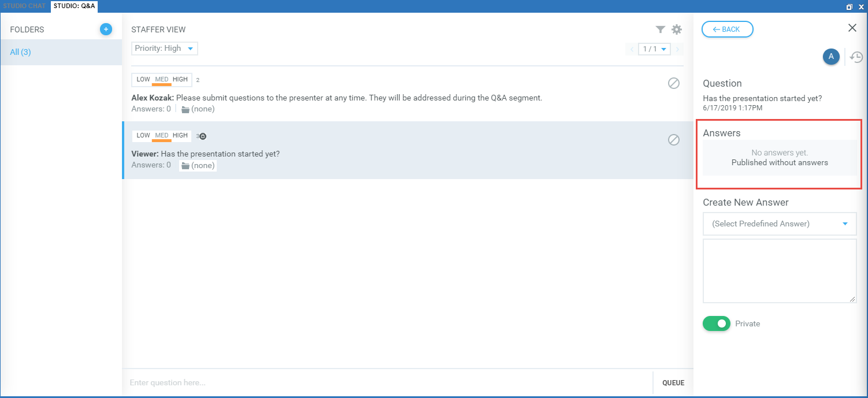Click the QUEUE button
Viewport: 868px width, 398px height.
pyautogui.click(x=673, y=382)
